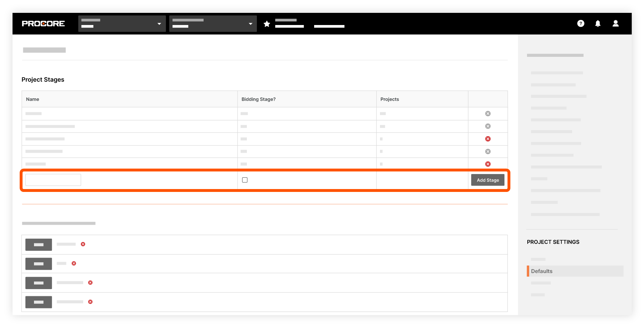Image resolution: width=644 pixels, height=327 pixels.
Task: Remove the first tag in bottom list
Action: point(83,244)
